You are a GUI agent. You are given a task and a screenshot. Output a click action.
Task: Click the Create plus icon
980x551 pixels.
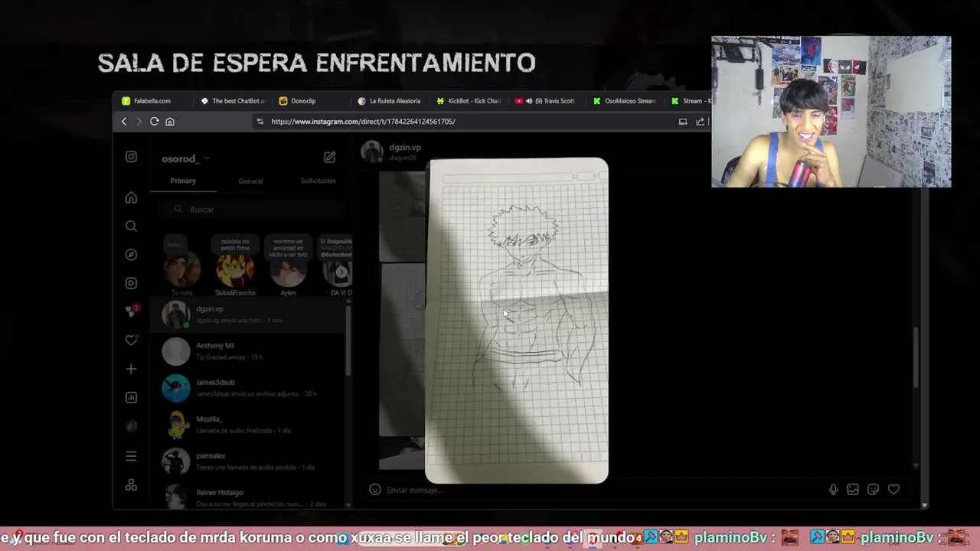131,369
